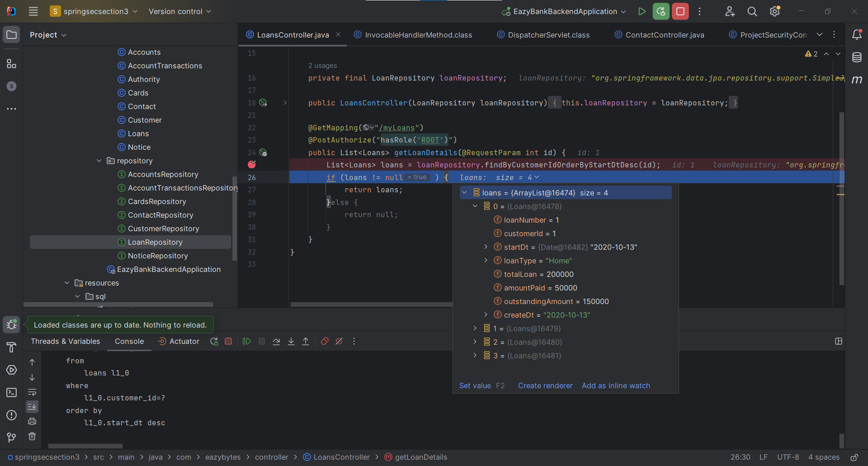Click the Project tree vertical scrollbar
Screen dimensions: 868x466
point(234,218)
